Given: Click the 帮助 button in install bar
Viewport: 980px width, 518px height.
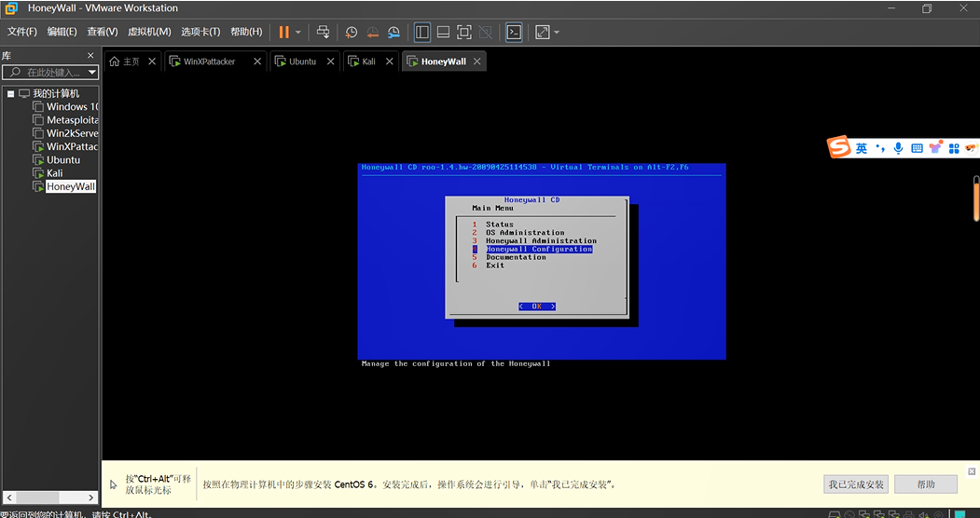Looking at the screenshot, I should pos(926,484).
